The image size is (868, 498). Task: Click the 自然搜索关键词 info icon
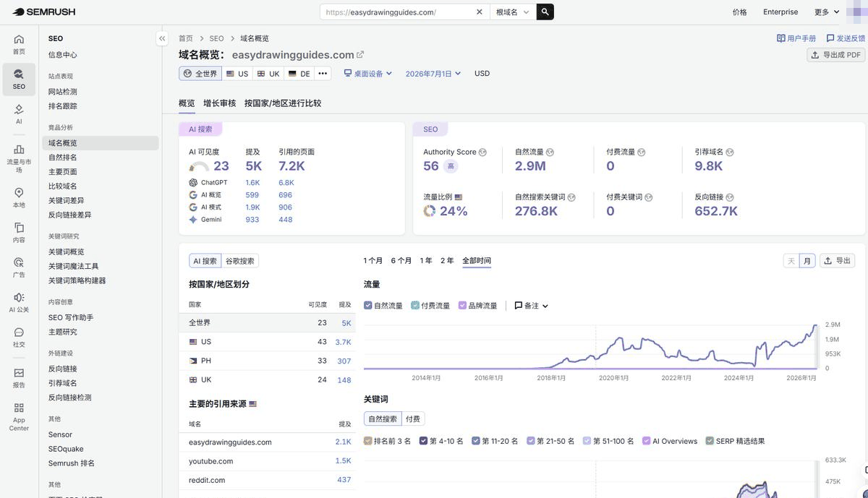(571, 197)
